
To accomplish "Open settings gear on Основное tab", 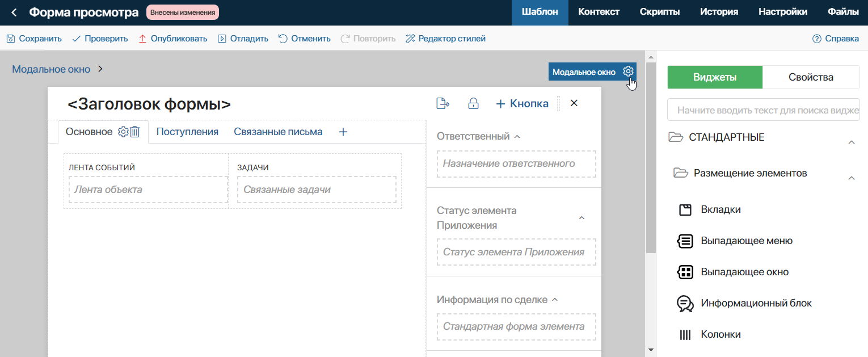I will pyautogui.click(x=123, y=132).
